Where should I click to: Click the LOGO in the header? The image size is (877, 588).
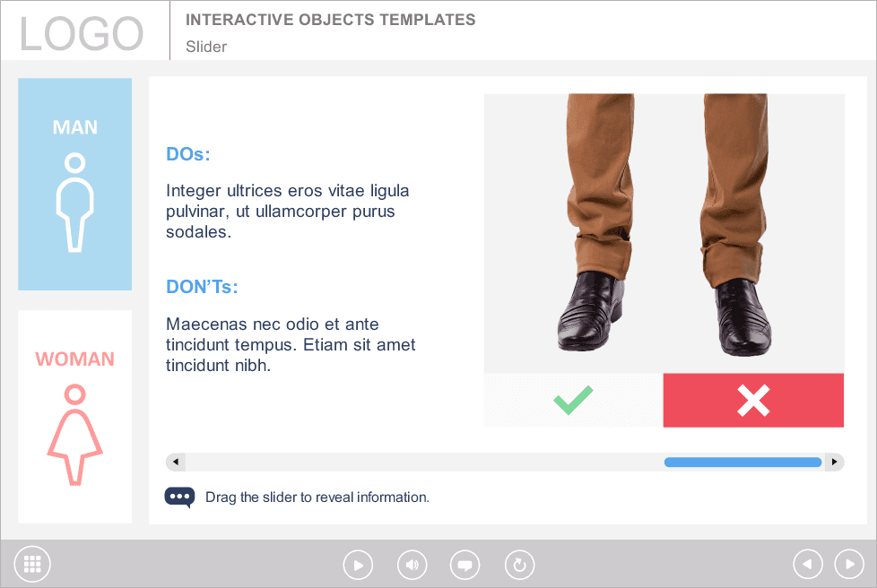tap(82, 33)
